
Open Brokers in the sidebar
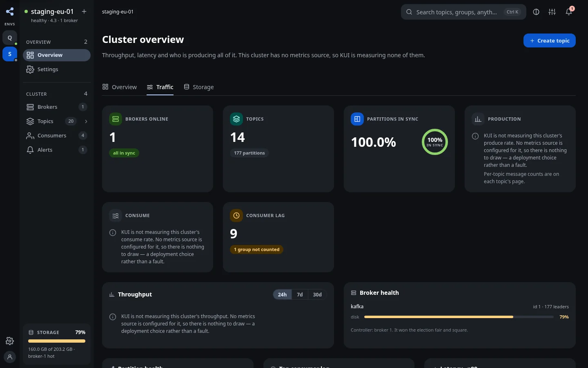pos(57,107)
